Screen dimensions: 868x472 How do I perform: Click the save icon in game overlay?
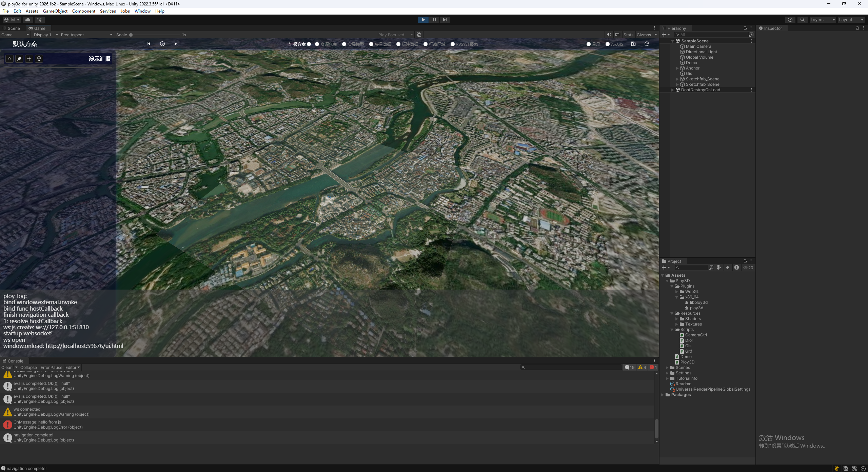pyautogui.click(x=633, y=44)
